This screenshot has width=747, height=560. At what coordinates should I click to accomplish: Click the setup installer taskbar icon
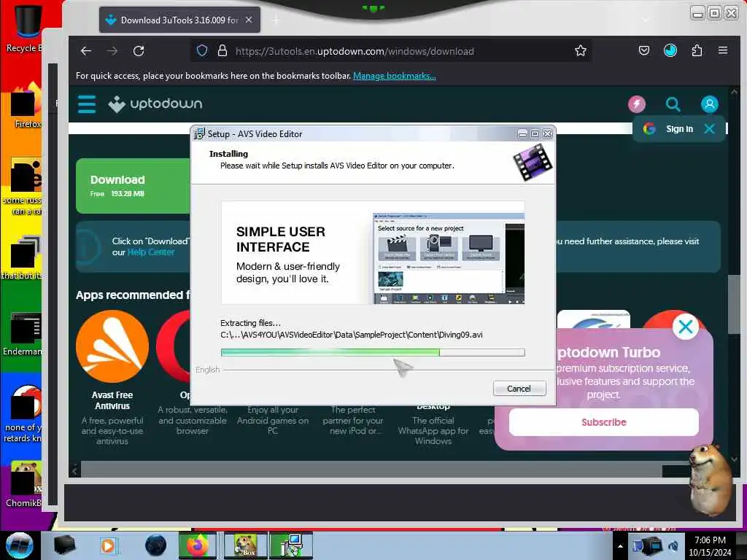(x=290, y=545)
